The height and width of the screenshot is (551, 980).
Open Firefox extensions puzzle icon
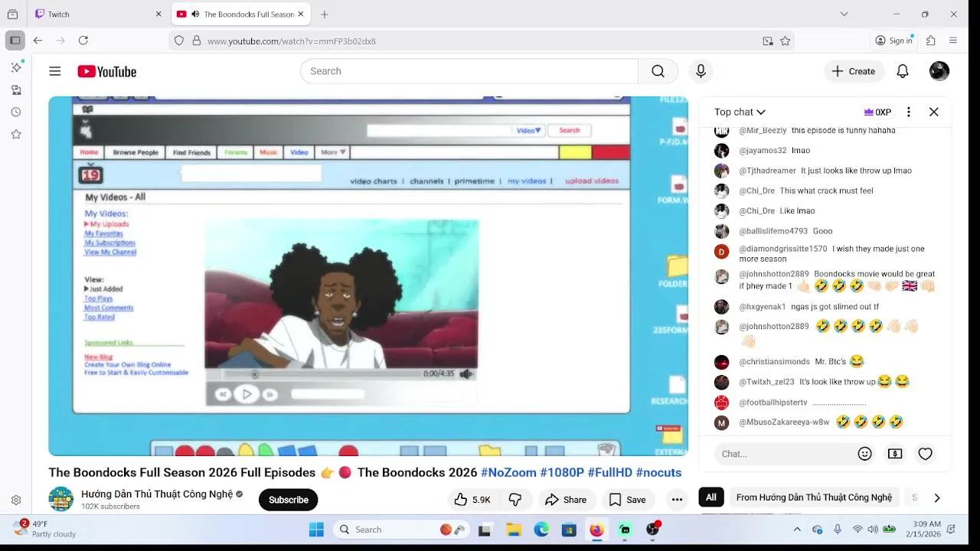pos(931,41)
